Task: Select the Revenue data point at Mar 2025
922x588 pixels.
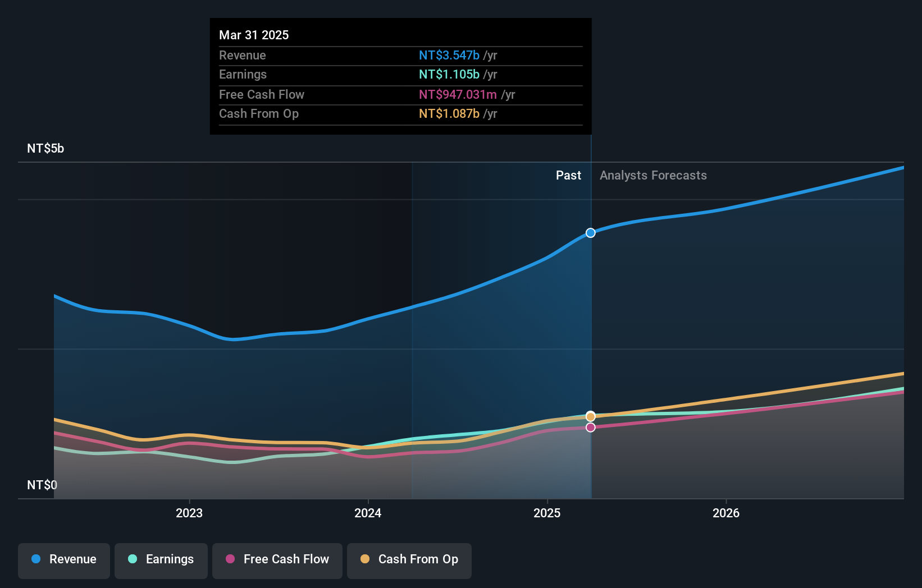Action: pyautogui.click(x=591, y=233)
